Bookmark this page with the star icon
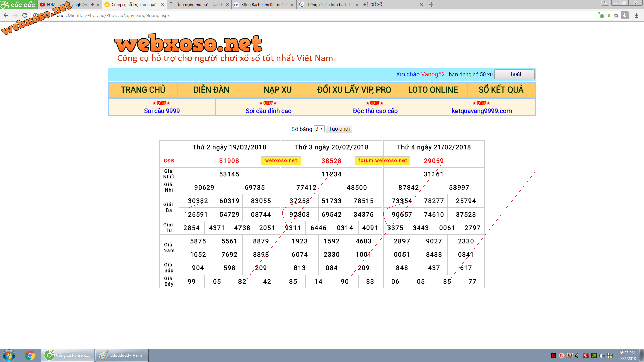The width and height of the screenshot is (644, 362). [x=616, y=15]
